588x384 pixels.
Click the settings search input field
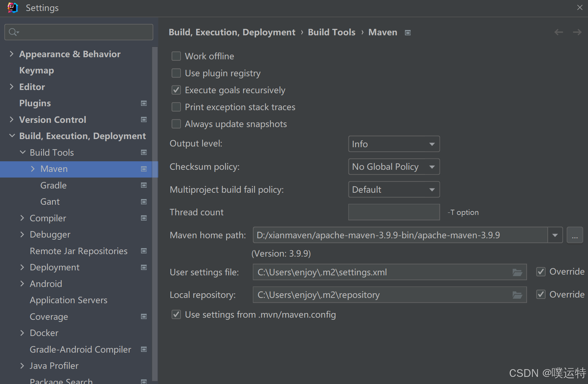tap(78, 32)
